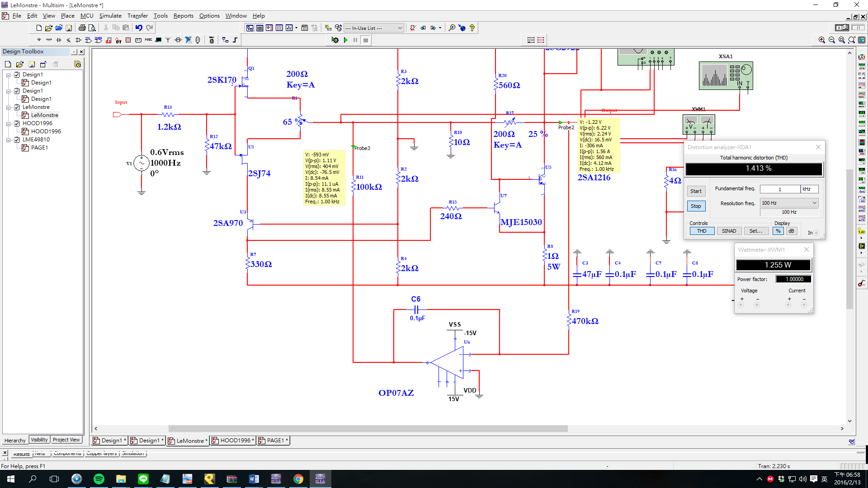Image resolution: width=868 pixels, height=488 pixels.
Task: Uncheck the LeMonstre design checkbox
Action: (17, 107)
